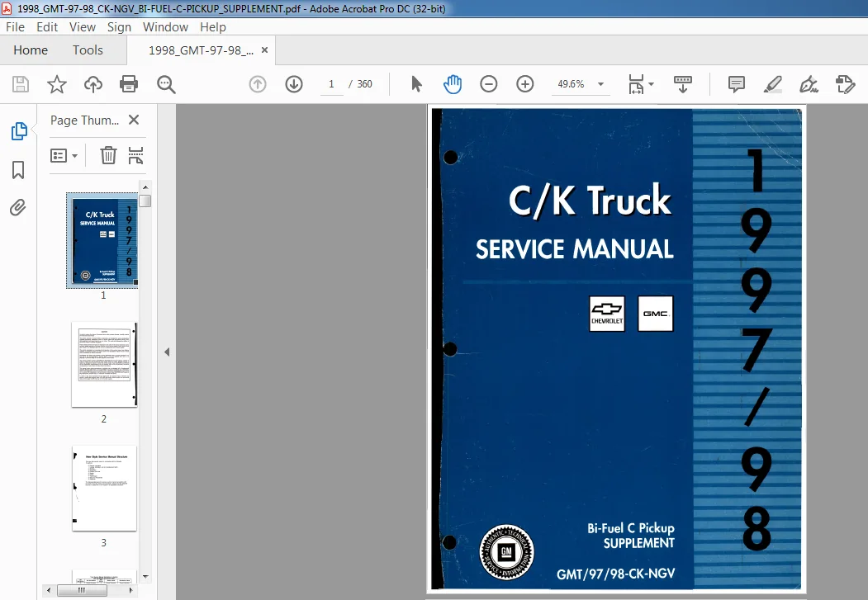Click the page number input field

click(331, 84)
